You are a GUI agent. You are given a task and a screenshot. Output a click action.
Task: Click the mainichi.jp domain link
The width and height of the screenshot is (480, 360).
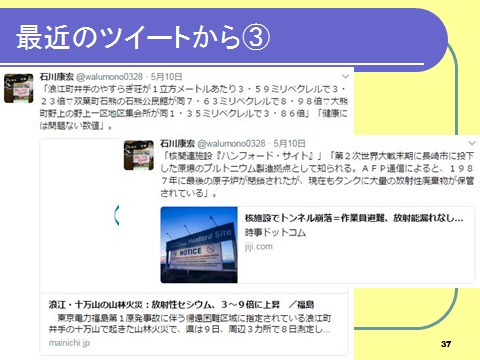[x=69, y=343]
